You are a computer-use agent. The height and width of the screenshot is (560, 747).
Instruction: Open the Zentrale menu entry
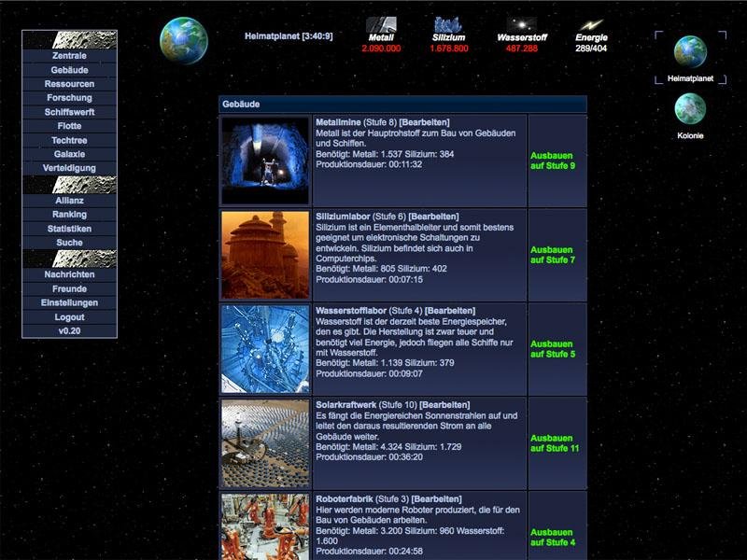coord(67,55)
